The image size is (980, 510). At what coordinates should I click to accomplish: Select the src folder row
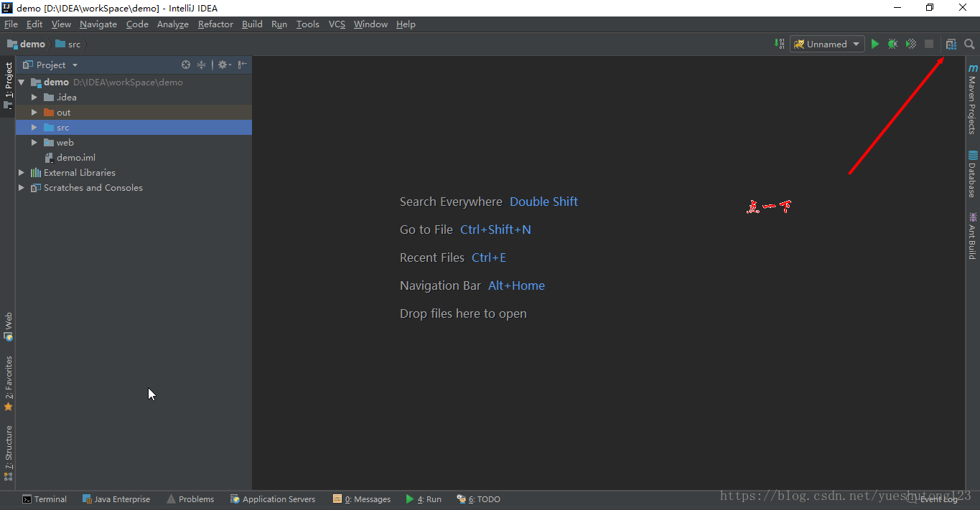(134, 128)
